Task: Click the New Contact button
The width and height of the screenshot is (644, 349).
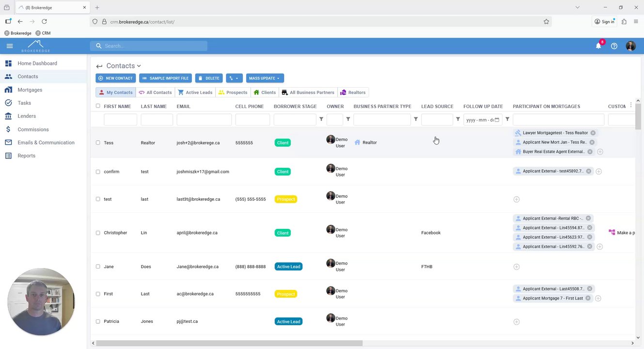Action: tap(115, 78)
